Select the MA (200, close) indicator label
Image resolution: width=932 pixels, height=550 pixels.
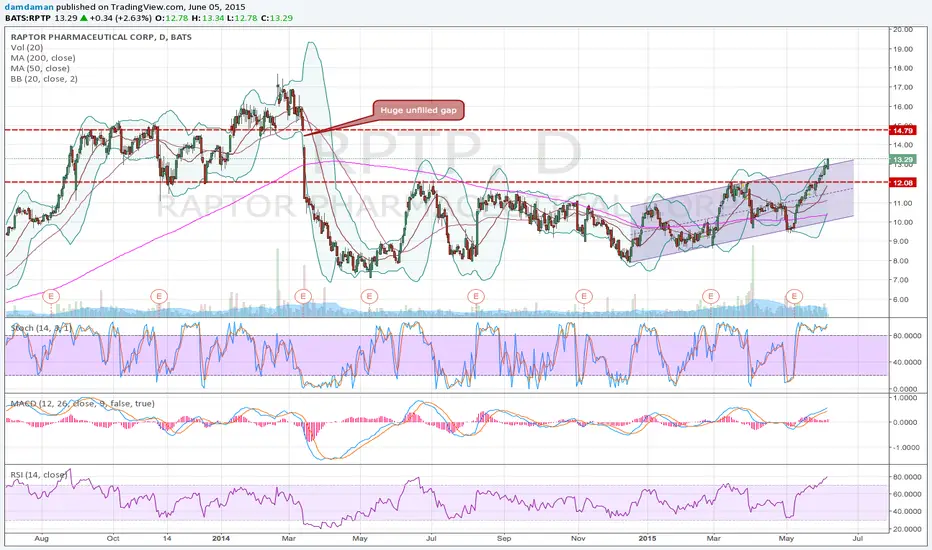(x=43, y=58)
